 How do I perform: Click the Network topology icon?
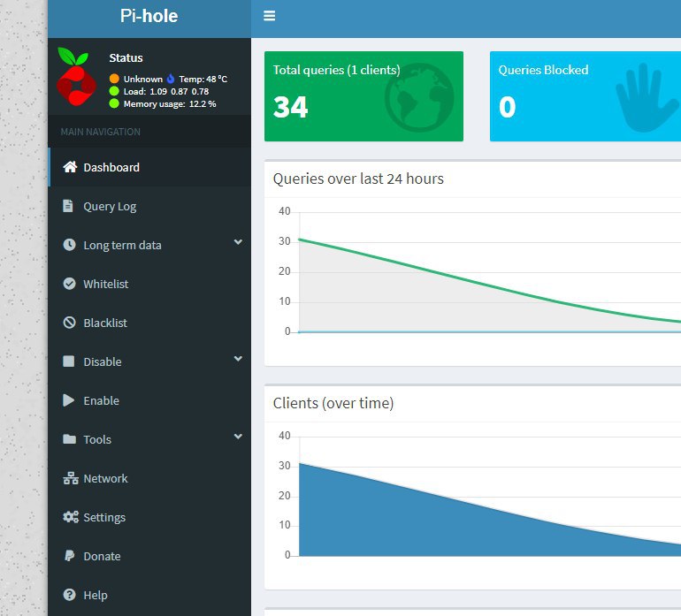[71, 478]
